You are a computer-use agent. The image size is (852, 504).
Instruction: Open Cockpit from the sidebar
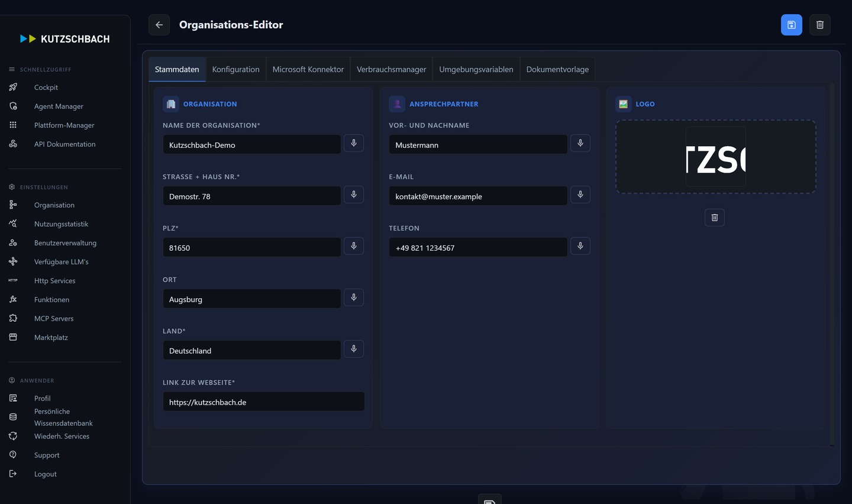[46, 88]
